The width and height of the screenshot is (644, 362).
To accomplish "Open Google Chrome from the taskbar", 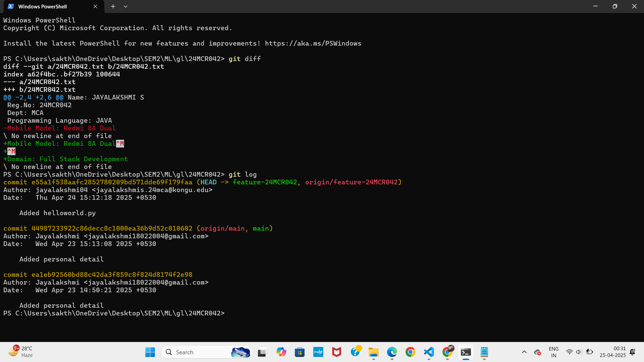I will (410, 352).
